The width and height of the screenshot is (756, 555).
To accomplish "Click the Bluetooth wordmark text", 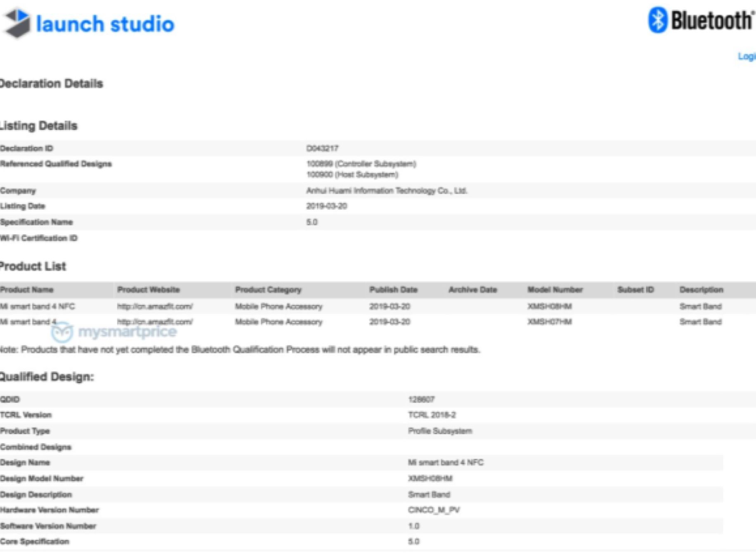I will [x=711, y=20].
